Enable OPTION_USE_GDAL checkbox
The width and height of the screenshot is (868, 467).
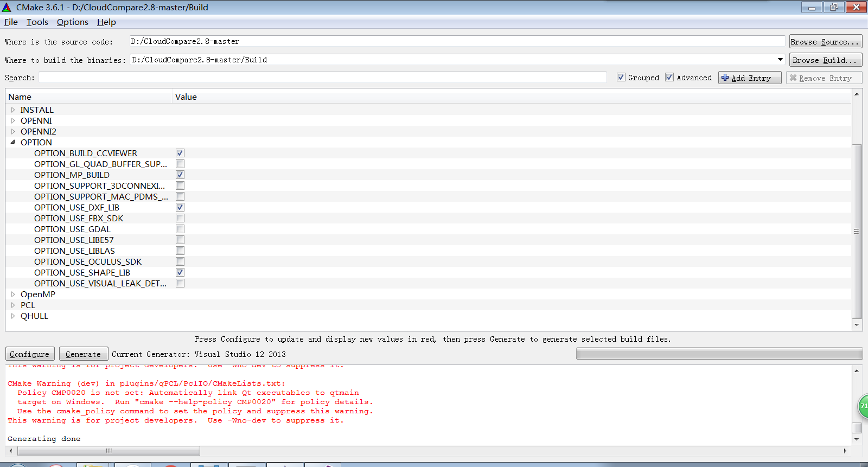pos(180,229)
